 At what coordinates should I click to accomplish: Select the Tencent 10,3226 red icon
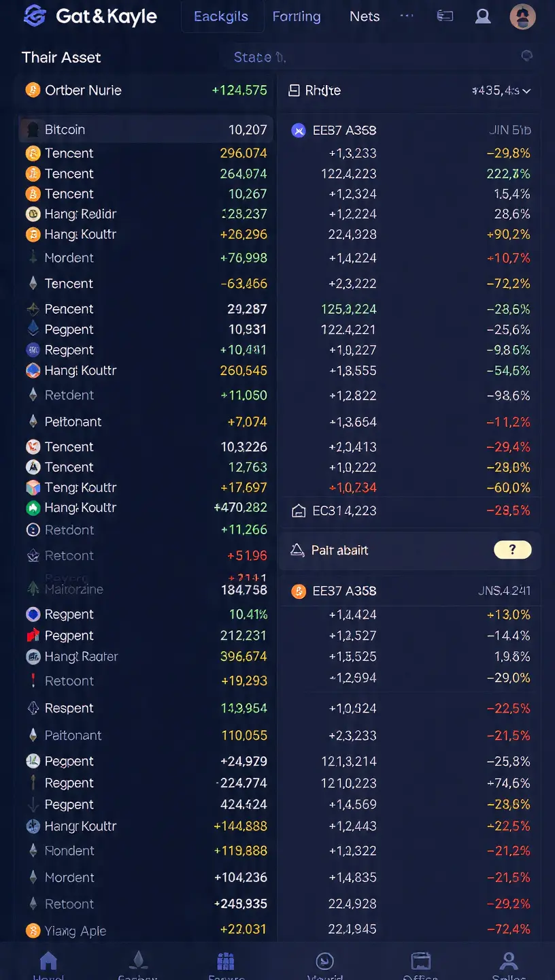pyautogui.click(x=33, y=446)
